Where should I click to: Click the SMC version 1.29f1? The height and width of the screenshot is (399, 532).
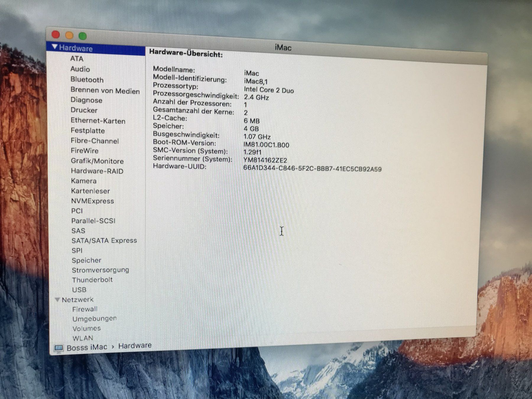tap(252, 152)
